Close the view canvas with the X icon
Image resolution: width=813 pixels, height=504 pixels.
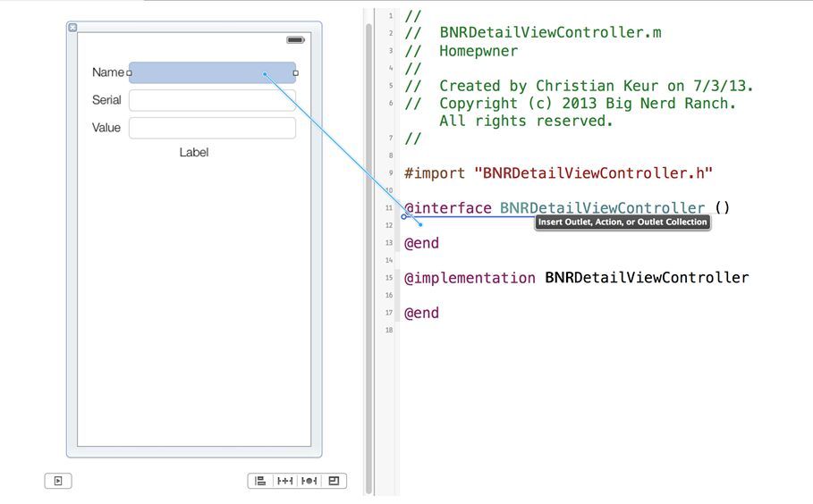(72, 28)
